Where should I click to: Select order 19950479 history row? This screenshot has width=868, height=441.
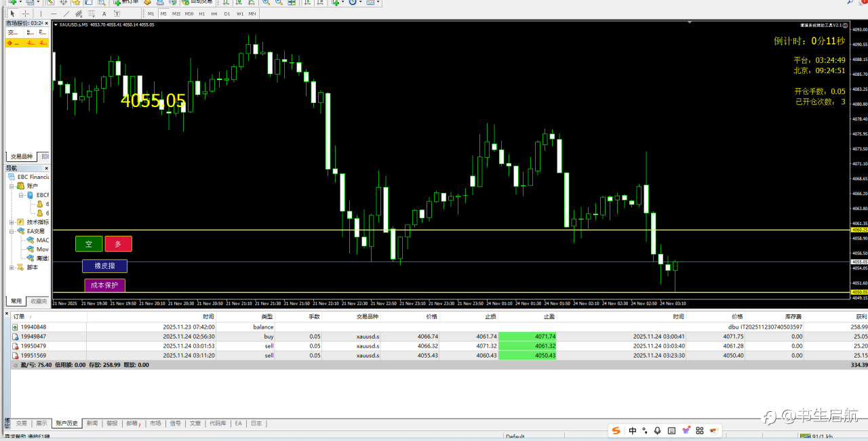coord(439,345)
